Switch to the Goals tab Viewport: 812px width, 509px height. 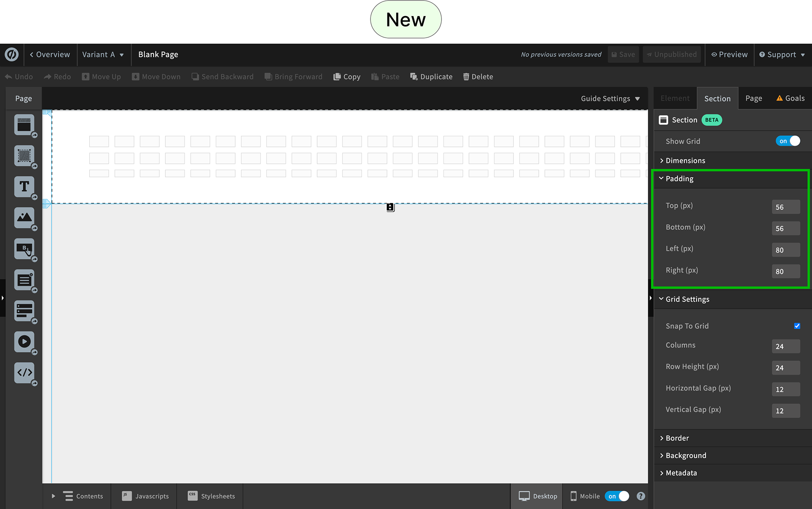[790, 98]
